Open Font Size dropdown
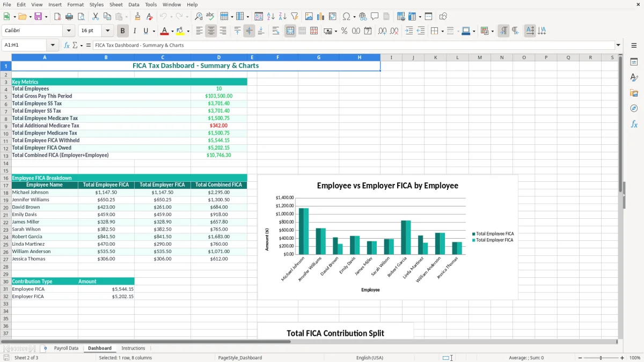Screen dimensions: 644x362 (x=107, y=31)
